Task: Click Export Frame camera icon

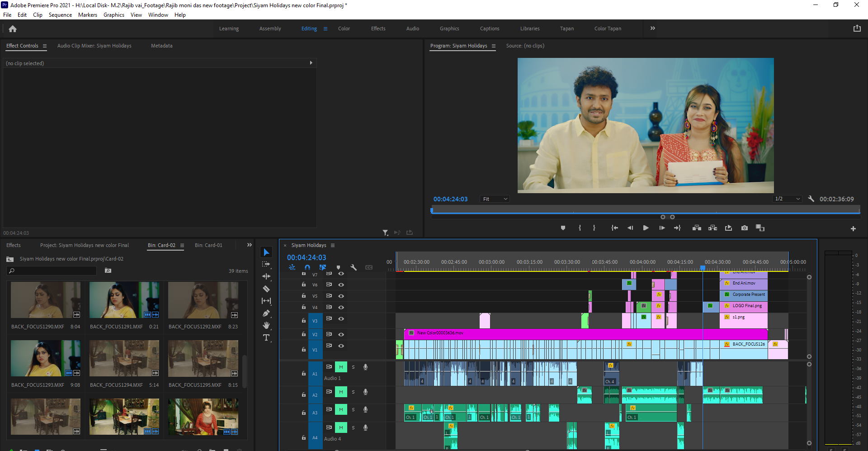Action: tap(744, 228)
